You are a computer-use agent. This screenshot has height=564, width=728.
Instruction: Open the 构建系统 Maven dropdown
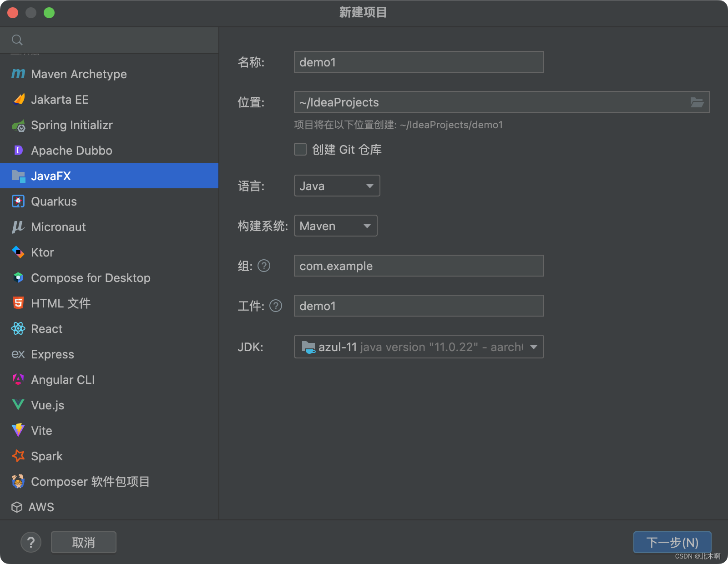335,226
